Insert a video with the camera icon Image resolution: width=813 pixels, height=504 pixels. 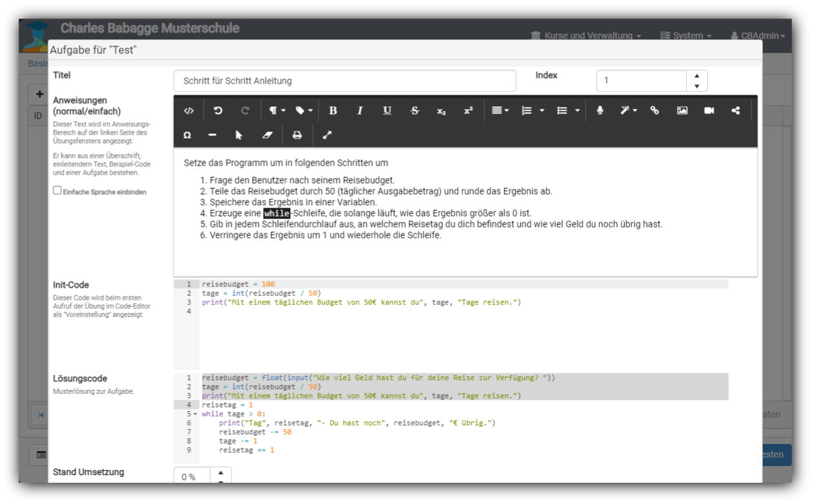pyautogui.click(x=709, y=111)
